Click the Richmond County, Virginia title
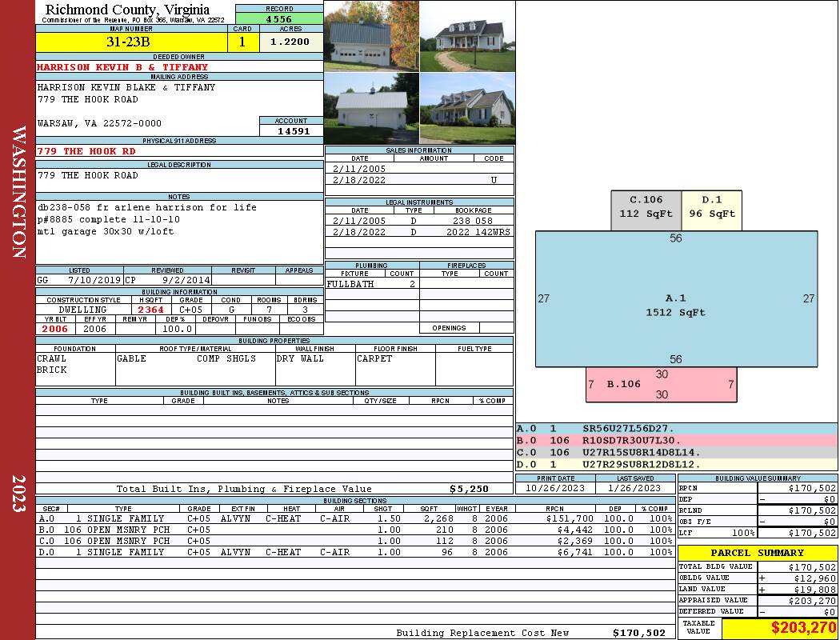The image size is (840, 640). tap(127, 9)
